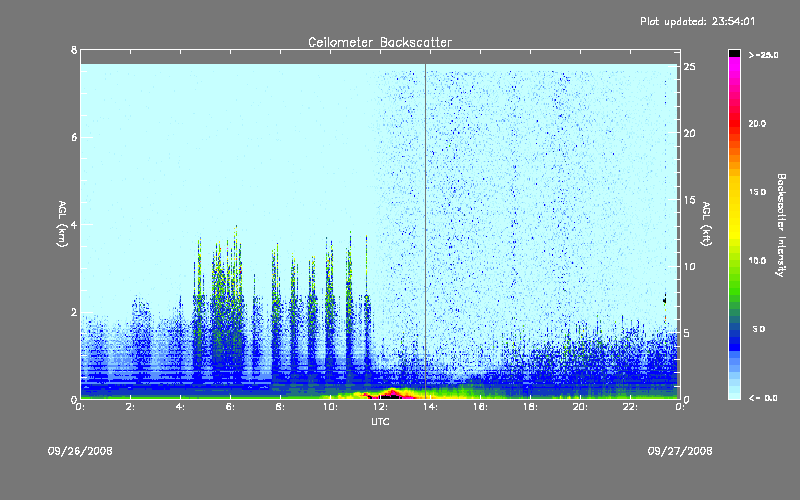Click the "8" tick on the km axis
The width and height of the screenshot is (800, 500).
(74, 50)
